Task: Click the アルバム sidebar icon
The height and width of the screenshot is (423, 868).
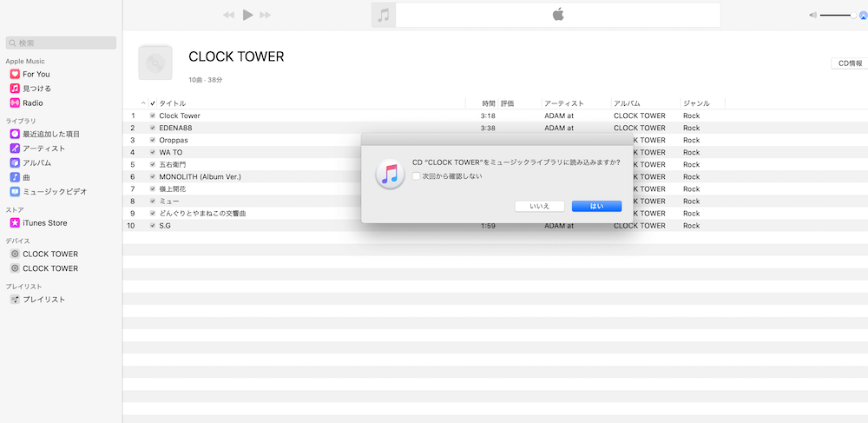Action: click(15, 162)
